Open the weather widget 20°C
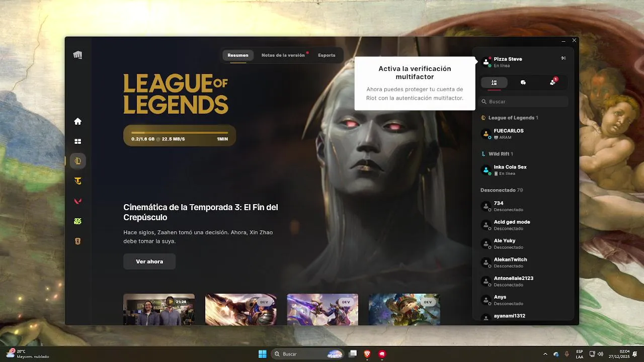Screen dimensions: 644x362 point(28,354)
